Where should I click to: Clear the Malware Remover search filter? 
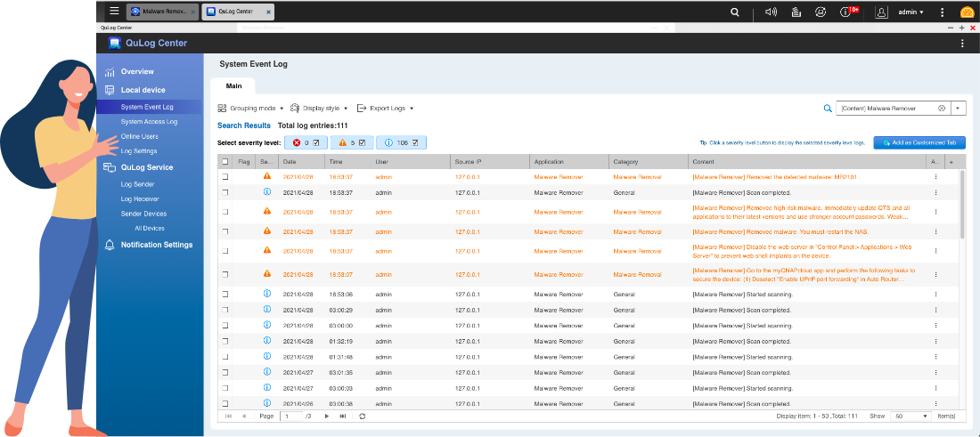[x=941, y=108]
